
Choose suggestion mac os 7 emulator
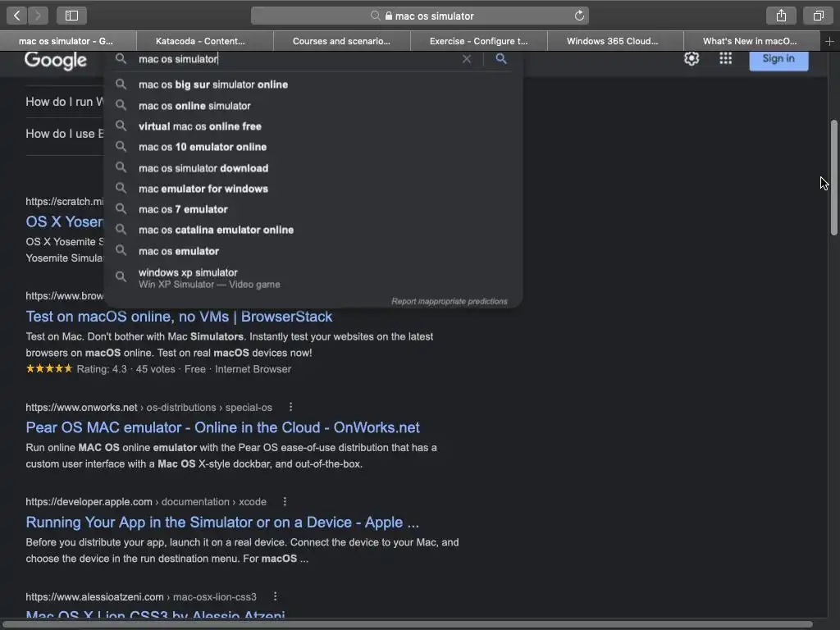[x=313, y=209]
